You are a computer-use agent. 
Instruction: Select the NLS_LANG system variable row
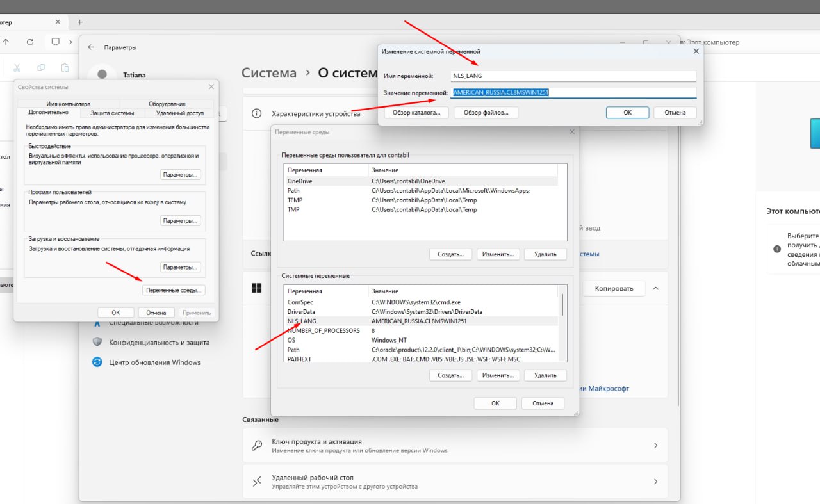(x=421, y=321)
